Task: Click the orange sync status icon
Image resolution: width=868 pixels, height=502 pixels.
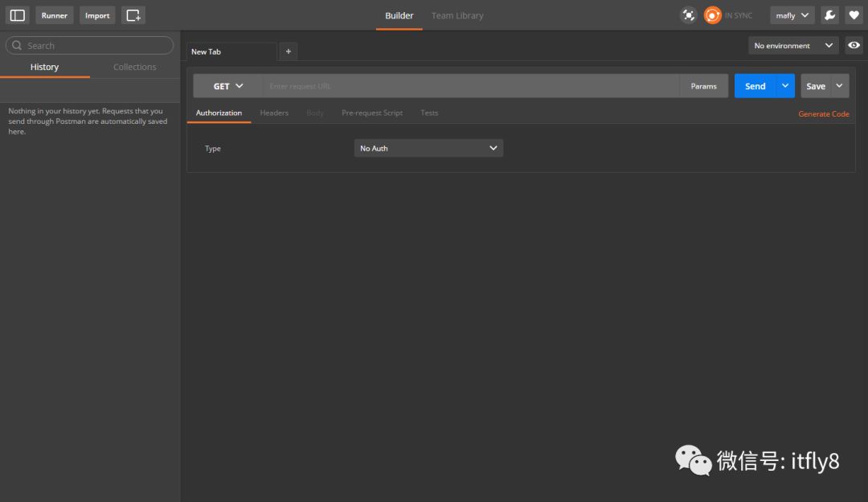Action: pos(712,15)
